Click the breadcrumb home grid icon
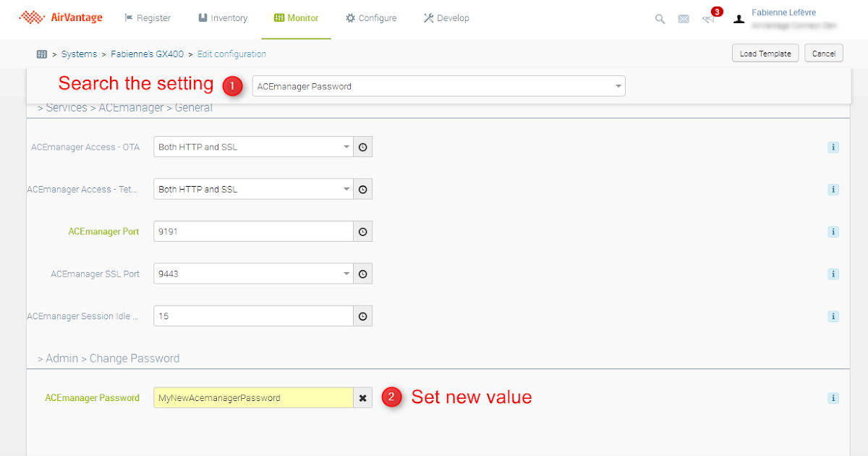The image size is (868, 456). (42, 54)
